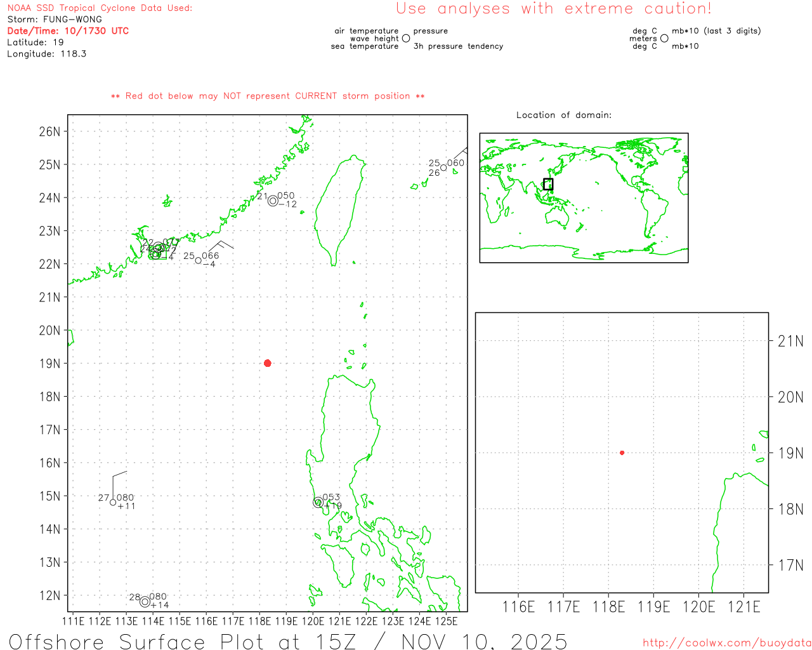Click the Offshore Surface Plot title text
The width and height of the screenshot is (812, 650).
287,640
